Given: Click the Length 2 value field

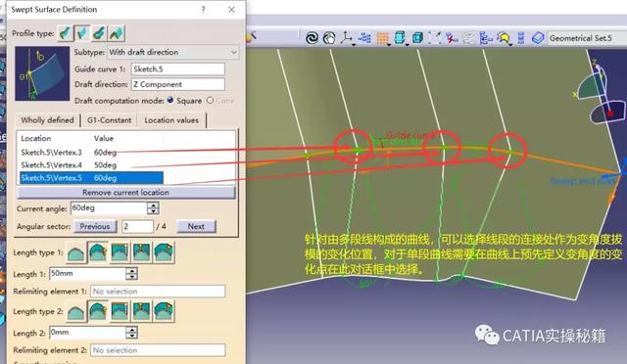Looking at the screenshot, I should click(x=87, y=333).
